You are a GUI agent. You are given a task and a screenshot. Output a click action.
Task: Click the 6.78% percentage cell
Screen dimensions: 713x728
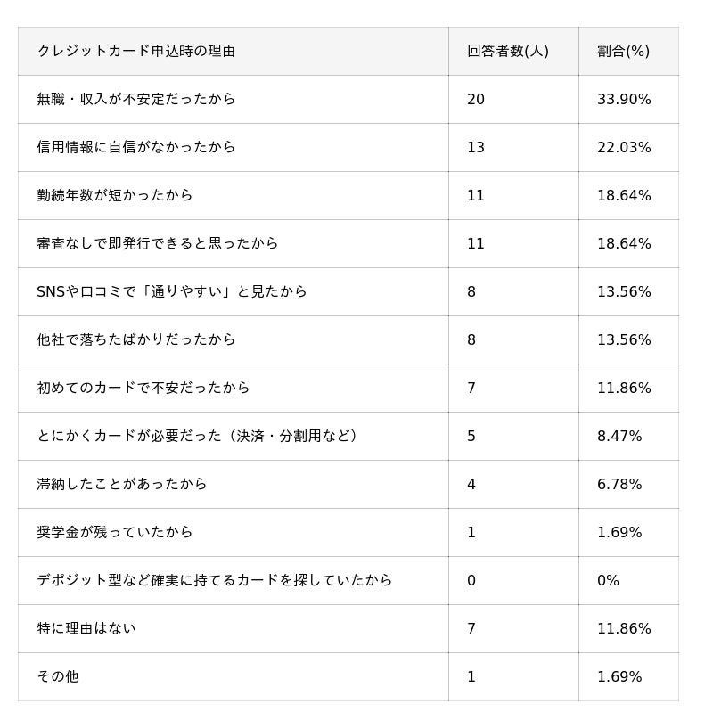pos(619,485)
